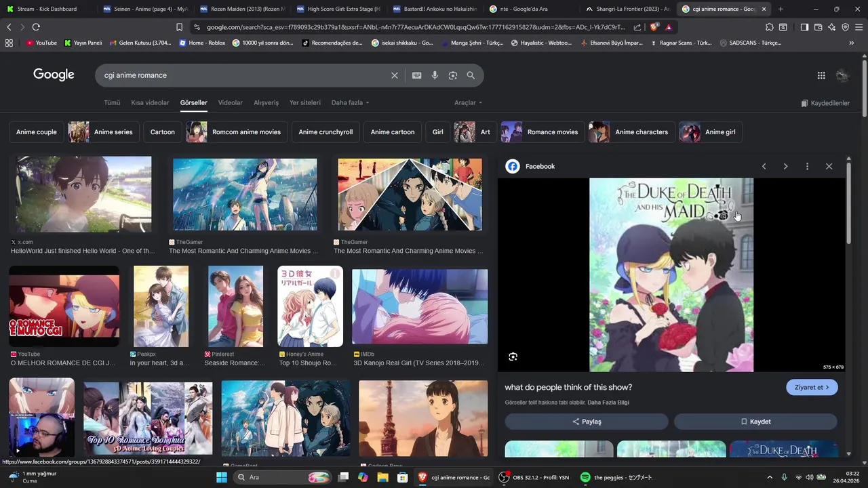Open the 'Daha Fazla Bilgi' link
The height and width of the screenshot is (488, 868).
[x=608, y=403]
